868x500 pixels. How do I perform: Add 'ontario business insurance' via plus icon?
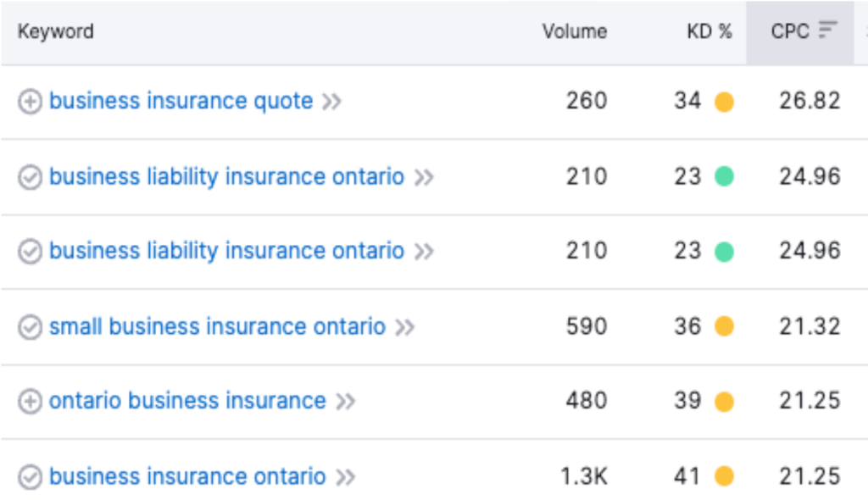pyautogui.click(x=30, y=402)
